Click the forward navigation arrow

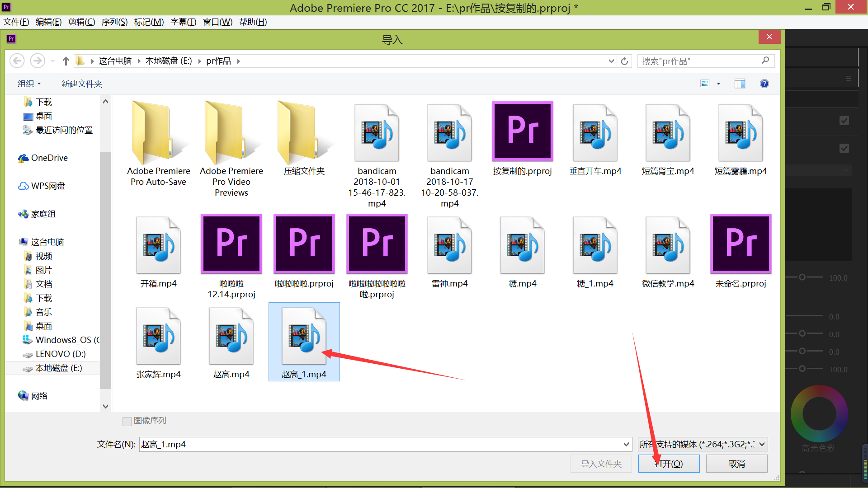click(38, 61)
